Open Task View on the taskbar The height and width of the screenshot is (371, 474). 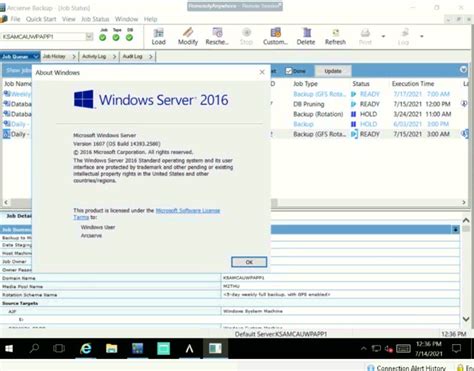(x=59, y=349)
